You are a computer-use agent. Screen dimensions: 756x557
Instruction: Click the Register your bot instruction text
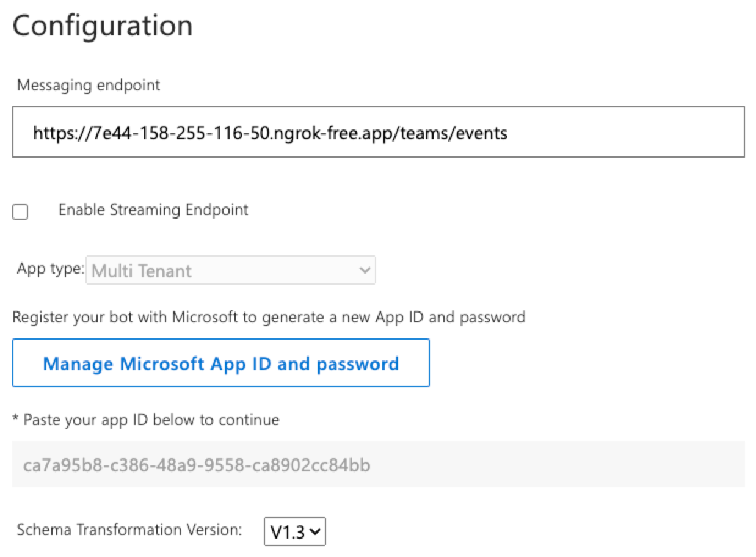[x=269, y=318]
